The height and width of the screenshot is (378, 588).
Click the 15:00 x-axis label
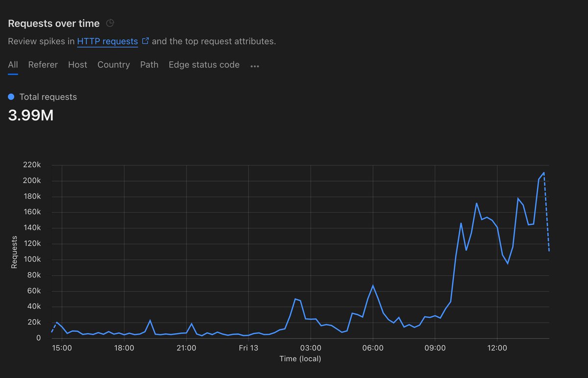(62, 348)
